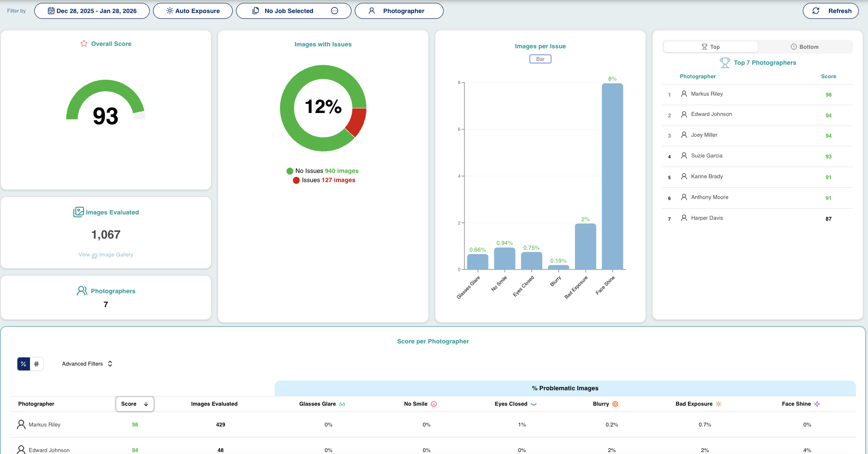Click the Images Evaluated picture icon
Viewport: 868px width, 454px height.
(79, 212)
